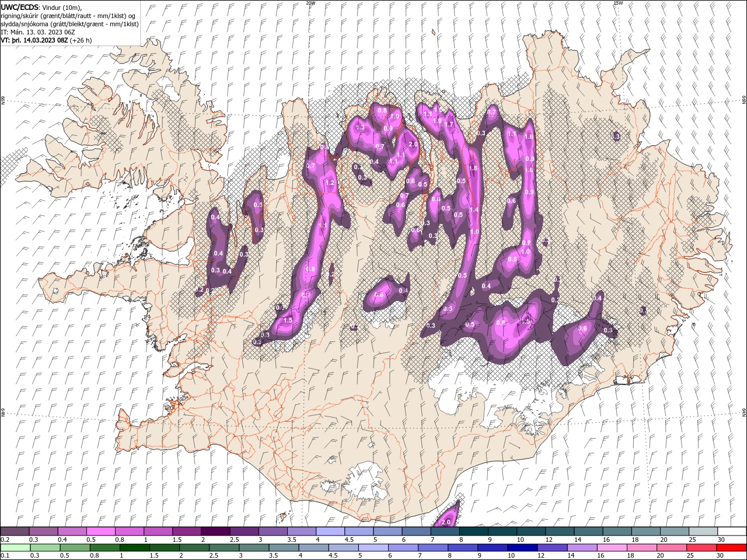Select the 'rigning/skúrir' legend description line

(x=69, y=15)
